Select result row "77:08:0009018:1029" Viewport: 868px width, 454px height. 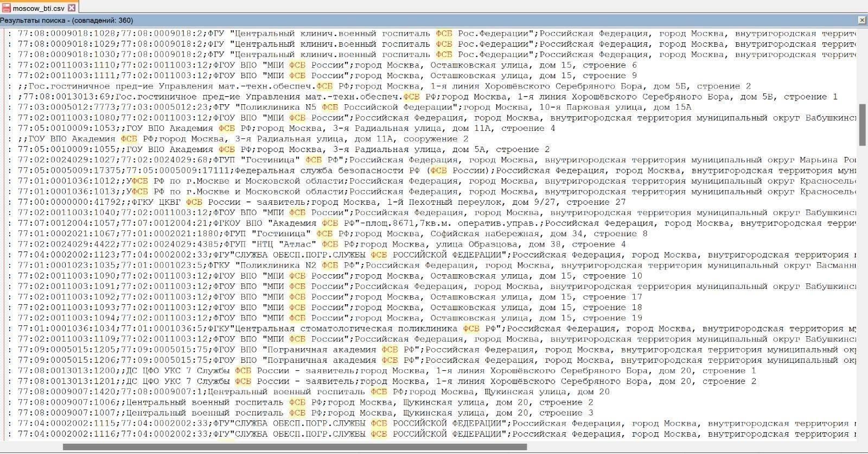(432, 44)
